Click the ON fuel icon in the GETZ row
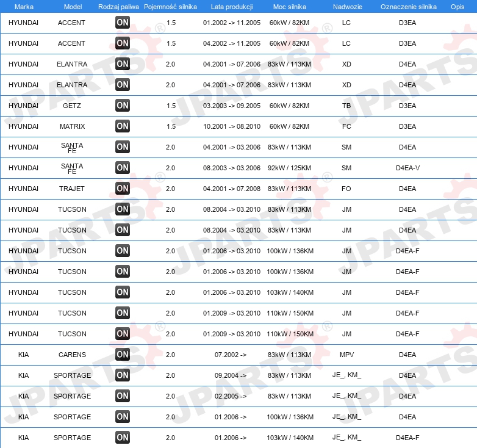Screen dimensions: 477x448 pos(123,106)
